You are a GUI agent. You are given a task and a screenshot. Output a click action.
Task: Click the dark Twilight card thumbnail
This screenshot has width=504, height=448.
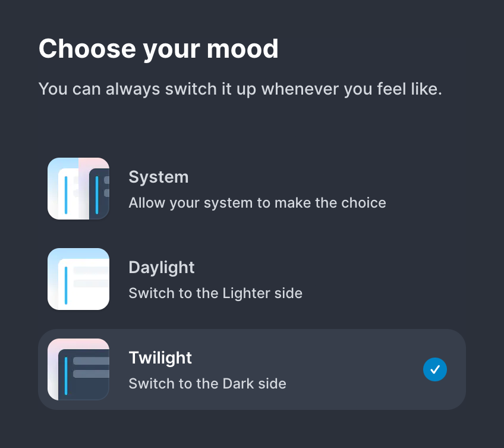pos(78,369)
